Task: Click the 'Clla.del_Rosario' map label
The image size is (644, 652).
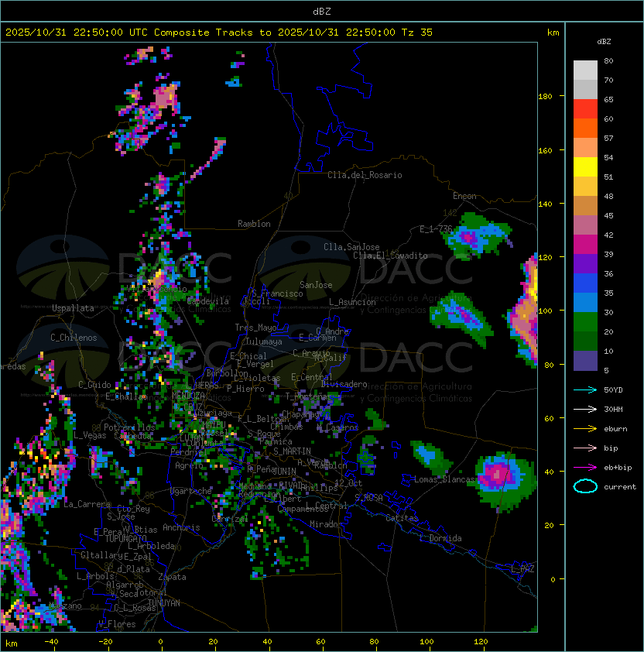Action: click(365, 175)
